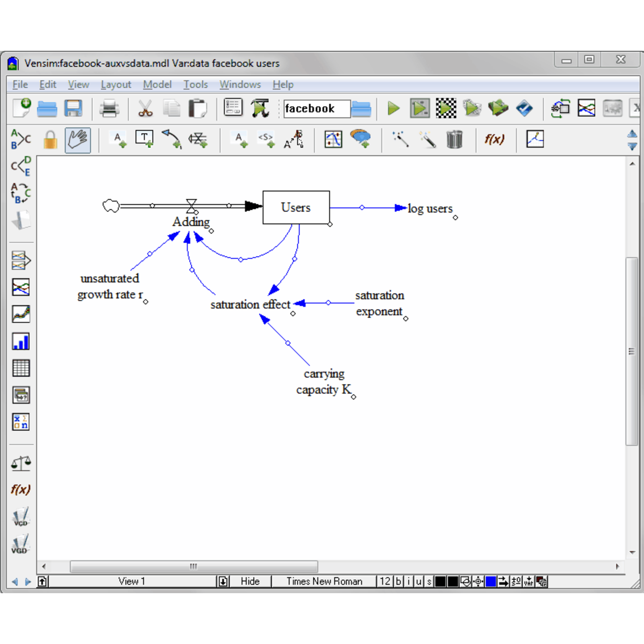The image size is (644, 644).
Task: Toggle bold in the status bar
Action: point(398,582)
